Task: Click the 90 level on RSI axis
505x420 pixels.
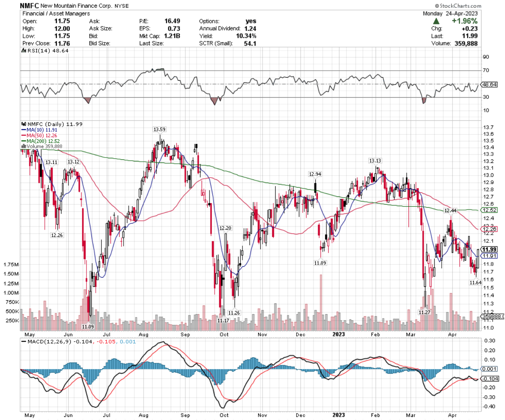Action: [486, 57]
